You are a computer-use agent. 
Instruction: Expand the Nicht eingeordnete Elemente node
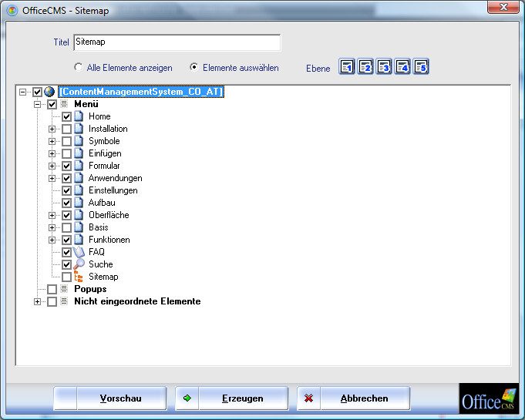coord(38,301)
